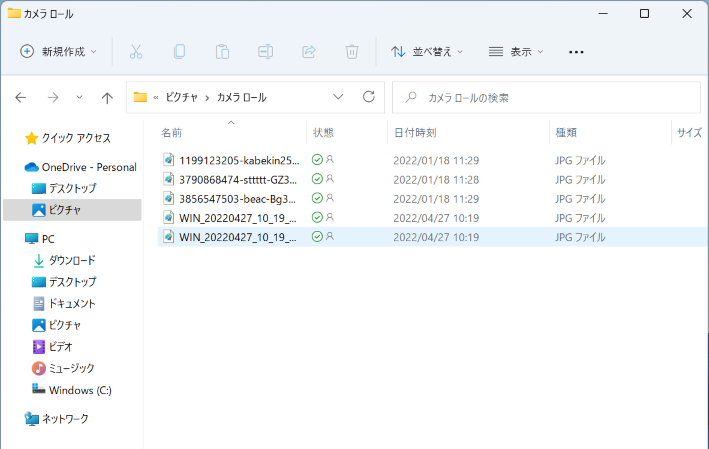Select file 3790868474-sttttt-GZ3...

(238, 180)
